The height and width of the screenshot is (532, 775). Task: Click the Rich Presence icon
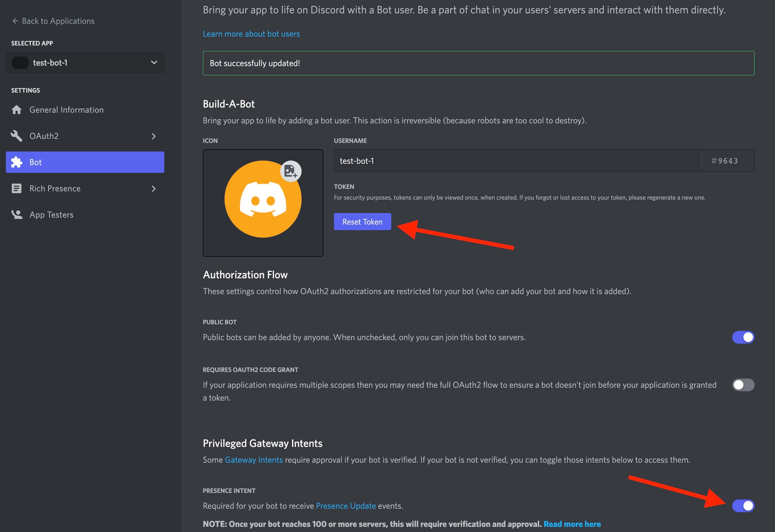(17, 188)
